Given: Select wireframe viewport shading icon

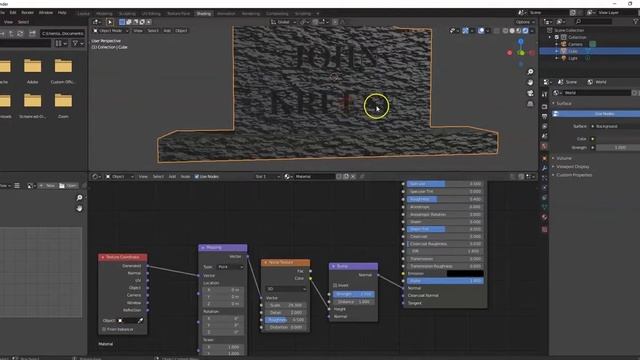Looking at the screenshot, I should (x=505, y=31).
